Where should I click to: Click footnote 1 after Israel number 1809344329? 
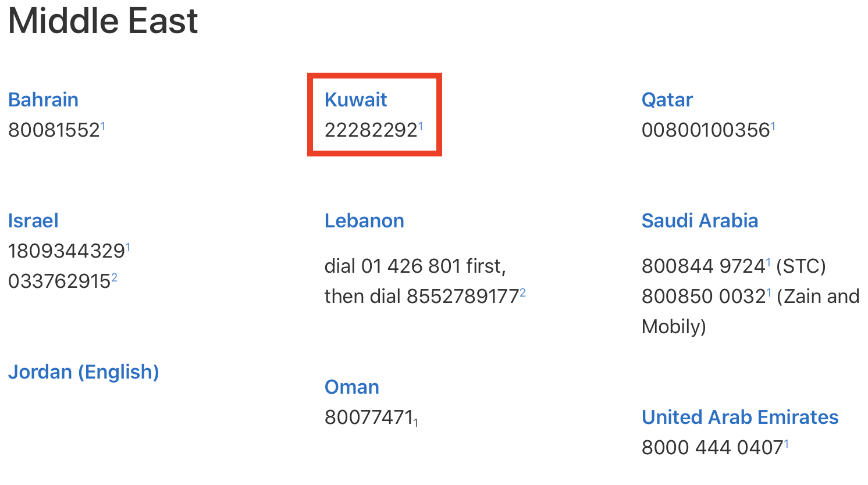click(128, 247)
